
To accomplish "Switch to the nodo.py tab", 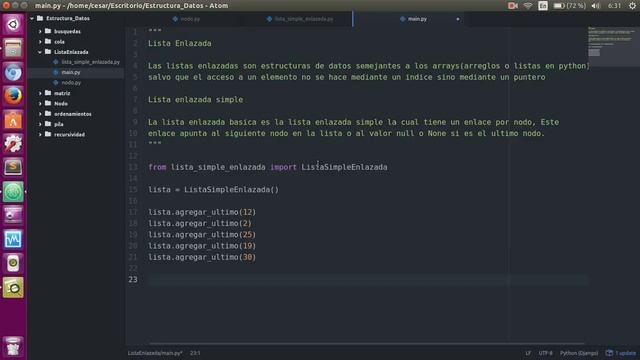I will click(187, 19).
